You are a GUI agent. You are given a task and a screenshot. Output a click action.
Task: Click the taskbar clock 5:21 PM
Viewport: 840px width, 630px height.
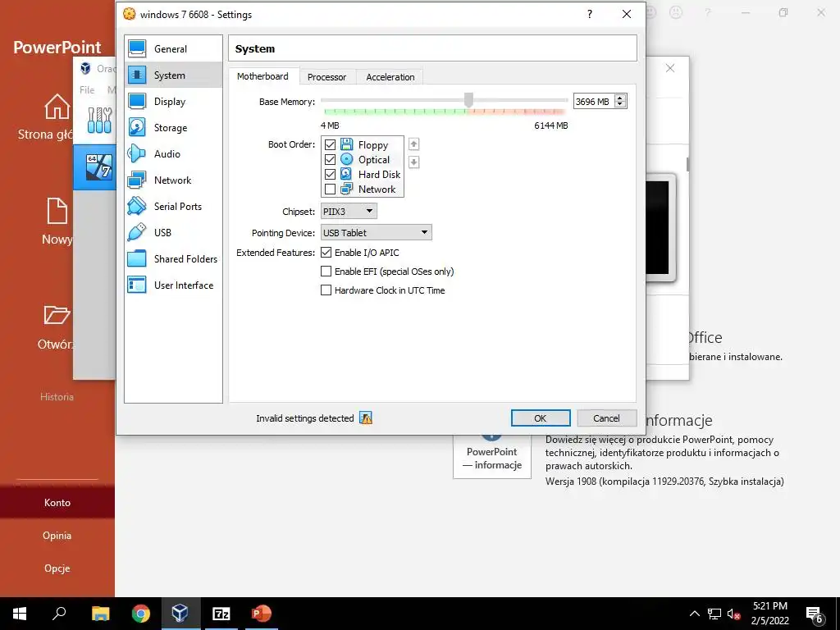pos(770,614)
